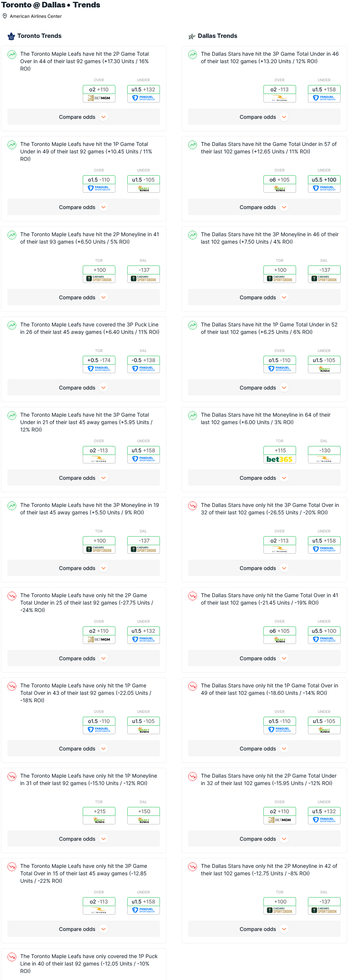Click the location pin icon by the venue name
348x980 pixels.
click(x=5, y=16)
